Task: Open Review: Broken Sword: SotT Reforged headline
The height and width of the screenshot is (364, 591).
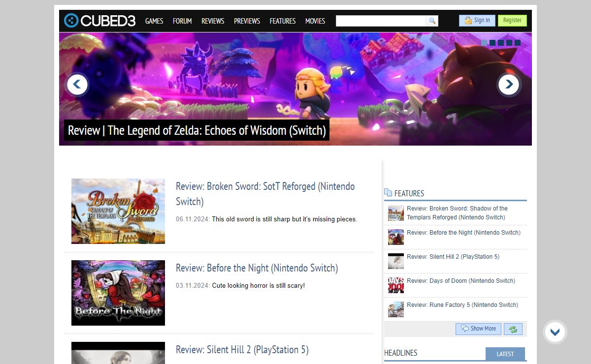Action: pyautogui.click(x=265, y=194)
